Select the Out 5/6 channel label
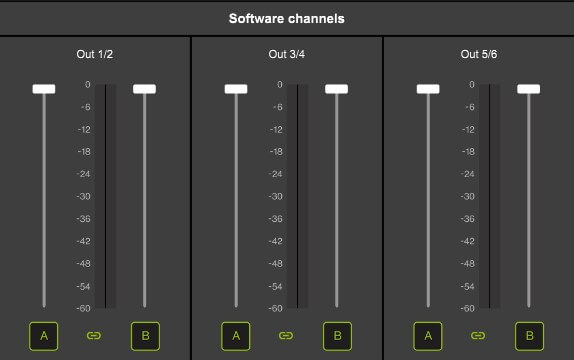The image size is (574, 360). 479,54
